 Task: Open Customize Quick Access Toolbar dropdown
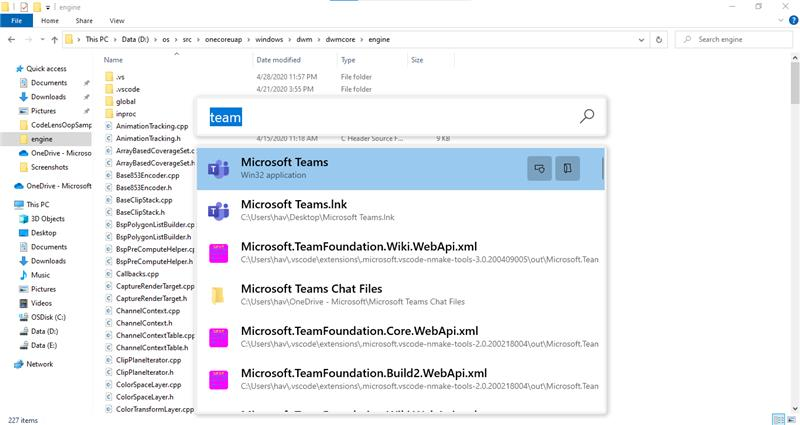click(48, 7)
